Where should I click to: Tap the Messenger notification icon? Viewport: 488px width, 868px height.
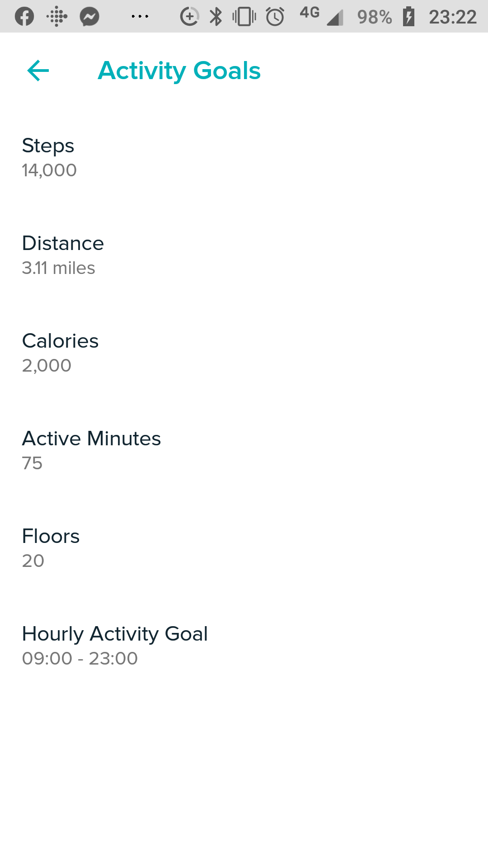click(x=89, y=17)
